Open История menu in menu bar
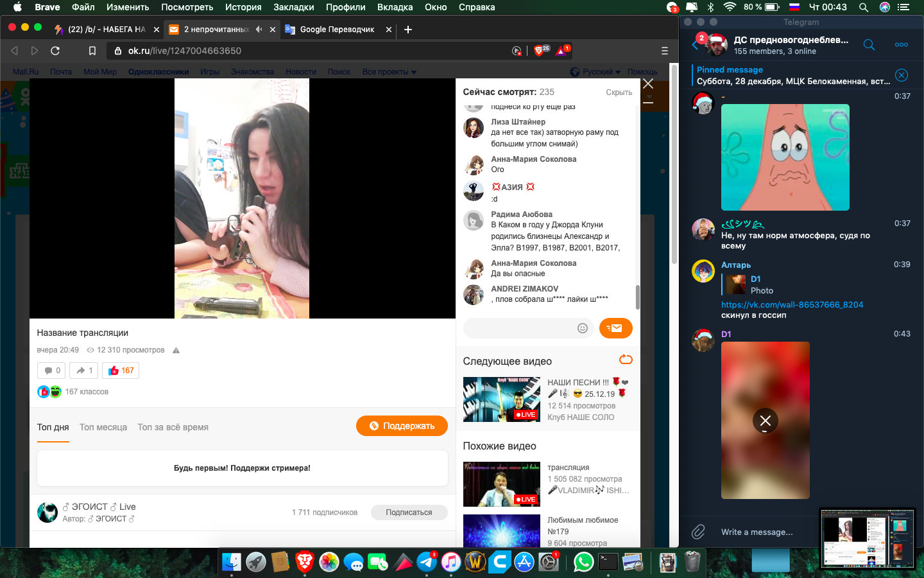This screenshot has width=924, height=578. click(243, 7)
